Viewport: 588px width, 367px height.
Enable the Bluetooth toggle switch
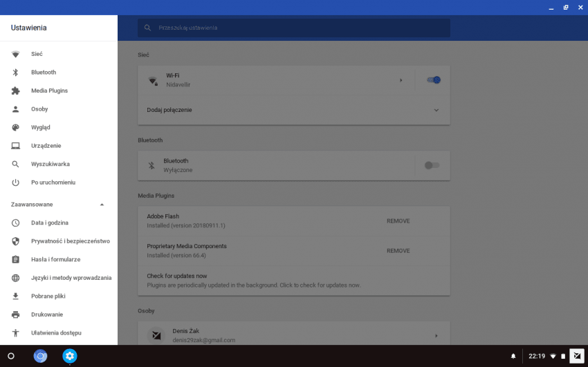pyautogui.click(x=432, y=165)
